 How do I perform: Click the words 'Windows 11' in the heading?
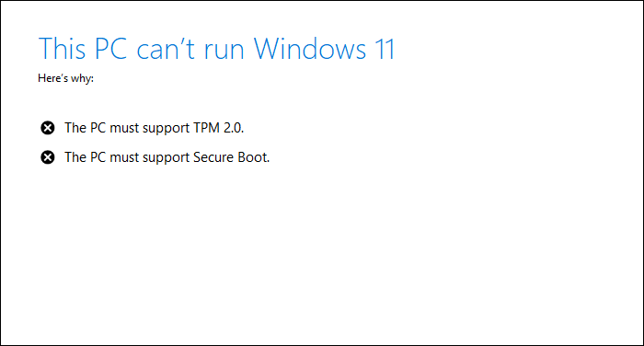325,49
